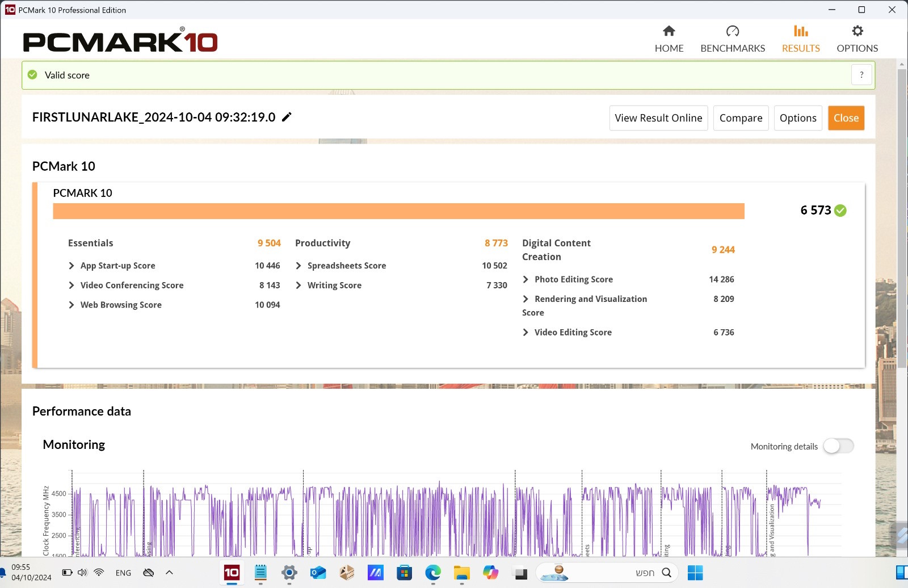Viewport: 908px width, 588px height.
Task: Click the battery tray icon
Action: pyautogui.click(x=67, y=573)
